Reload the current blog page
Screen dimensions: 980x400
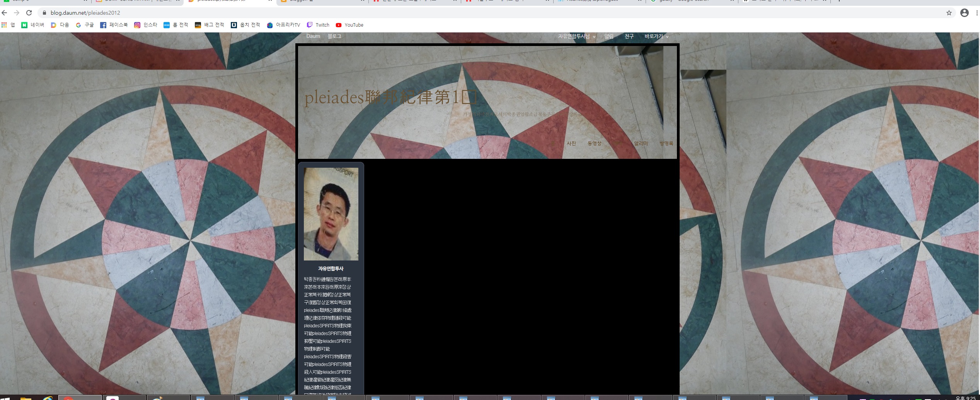29,13
